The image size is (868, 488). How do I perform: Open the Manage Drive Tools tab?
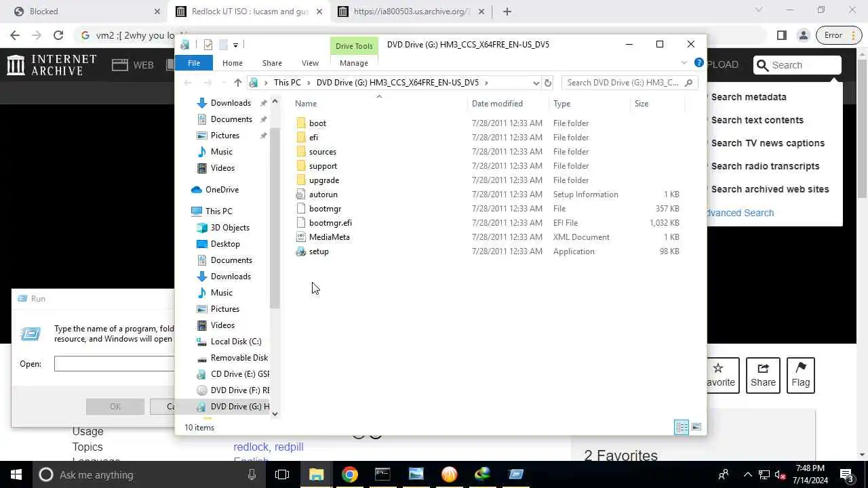pyautogui.click(x=354, y=63)
